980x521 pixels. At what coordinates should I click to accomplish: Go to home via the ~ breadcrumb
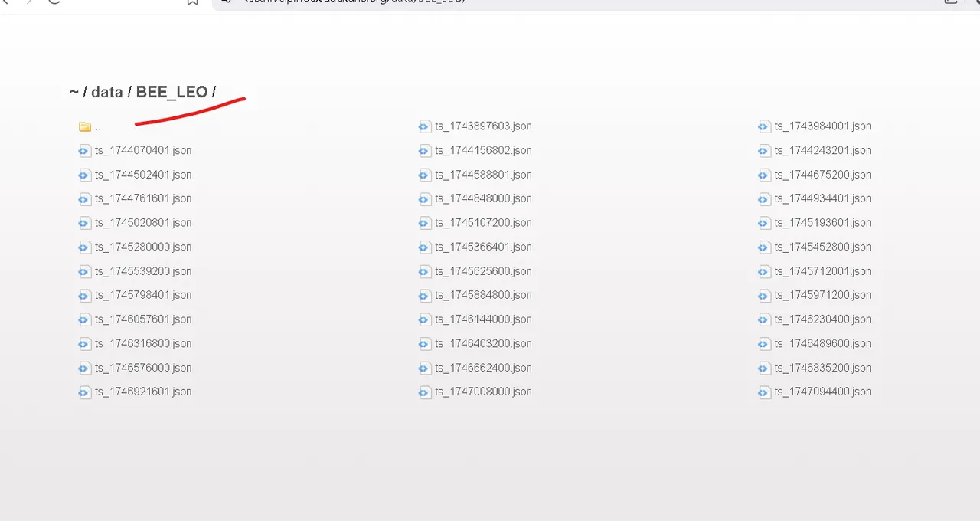point(74,92)
